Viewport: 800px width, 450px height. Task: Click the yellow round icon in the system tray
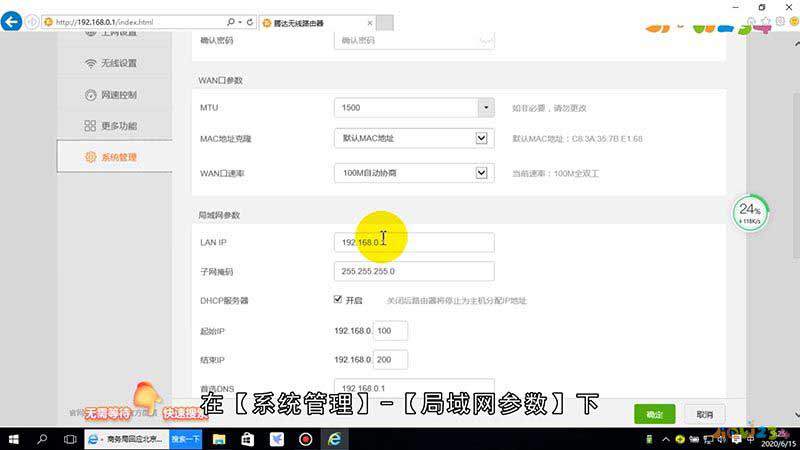pos(680,439)
